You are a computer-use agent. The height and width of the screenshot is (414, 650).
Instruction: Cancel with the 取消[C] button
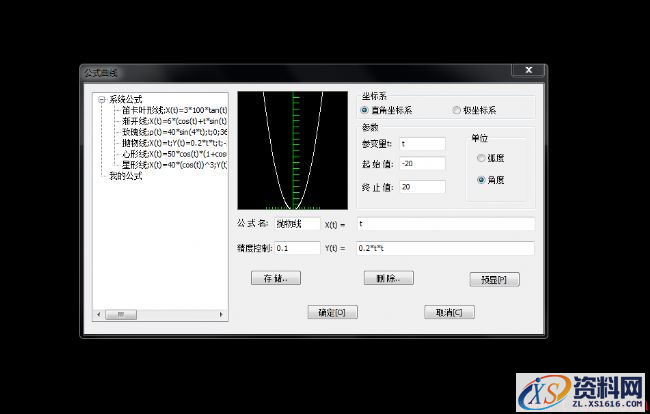[x=449, y=312]
